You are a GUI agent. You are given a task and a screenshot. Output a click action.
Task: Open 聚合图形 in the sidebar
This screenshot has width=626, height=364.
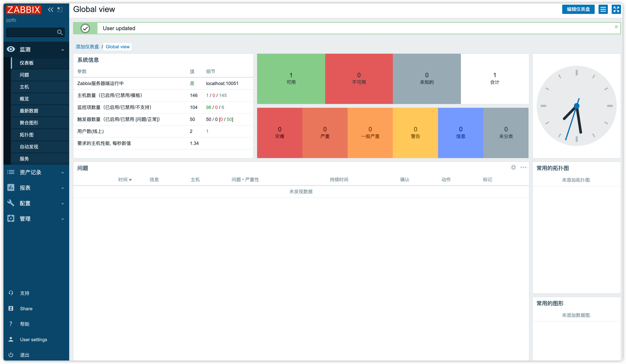coord(40,123)
